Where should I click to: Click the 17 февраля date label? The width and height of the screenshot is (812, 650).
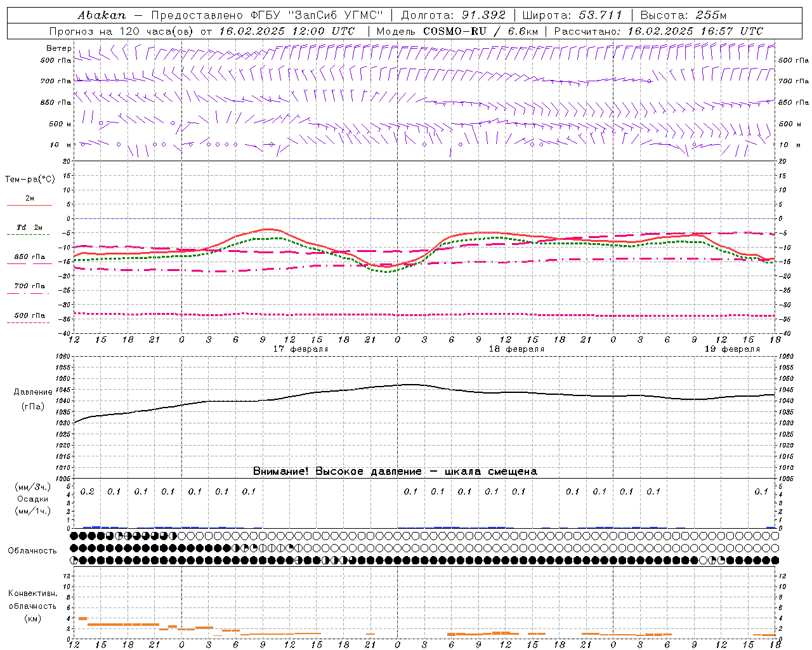pos(301,349)
